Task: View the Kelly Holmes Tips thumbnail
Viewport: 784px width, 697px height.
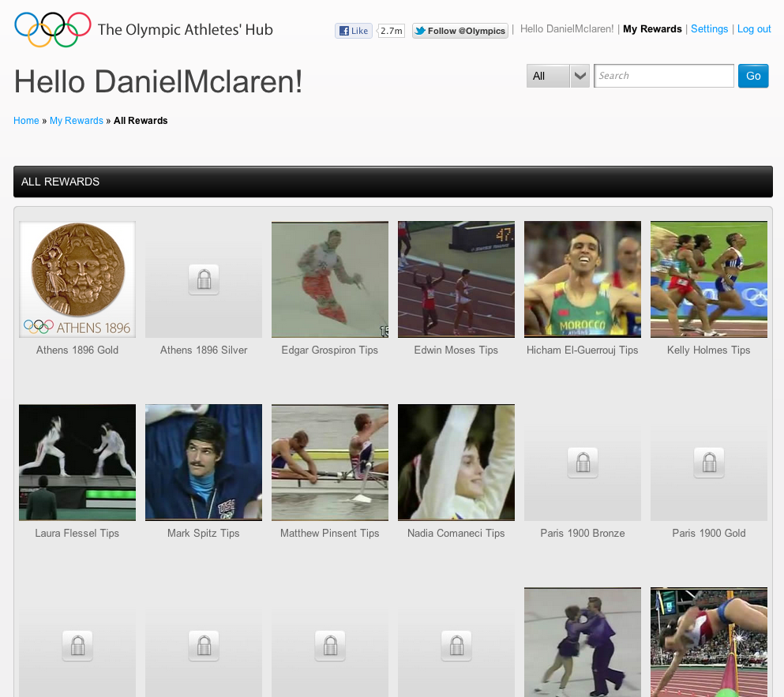Action: tap(709, 279)
